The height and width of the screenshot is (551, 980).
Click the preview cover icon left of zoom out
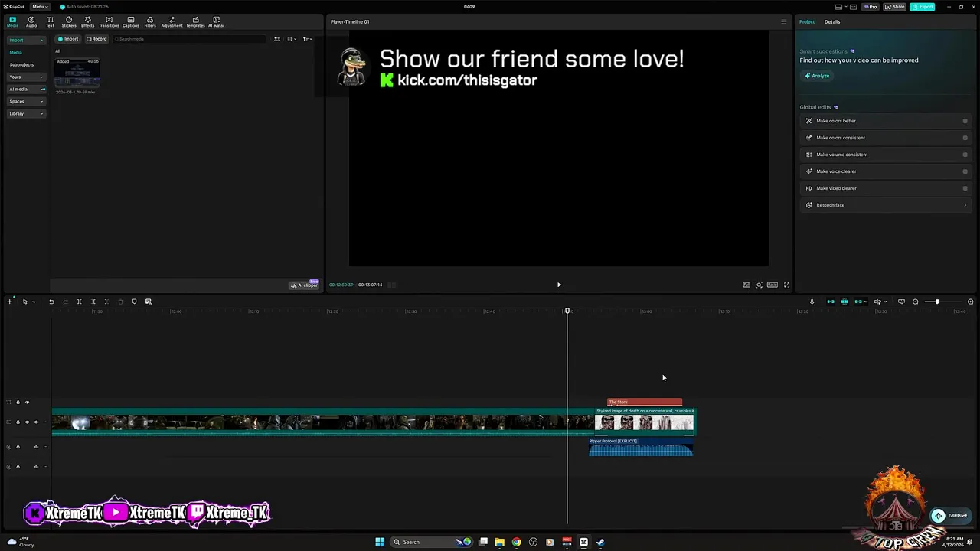click(901, 302)
